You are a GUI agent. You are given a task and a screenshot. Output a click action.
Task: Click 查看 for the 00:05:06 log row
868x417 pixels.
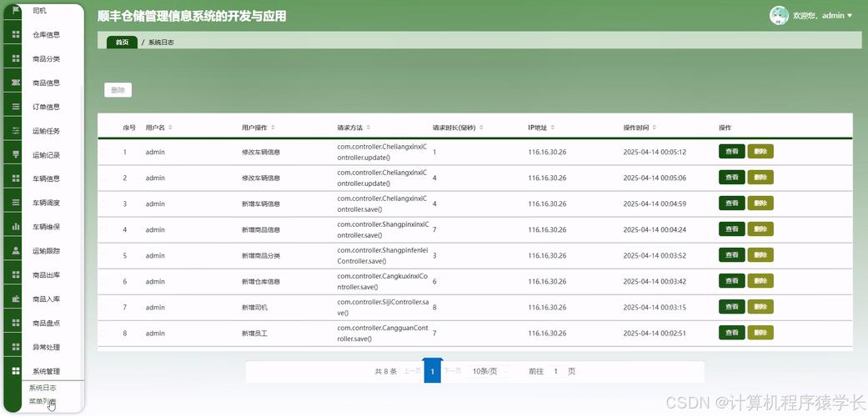point(732,177)
